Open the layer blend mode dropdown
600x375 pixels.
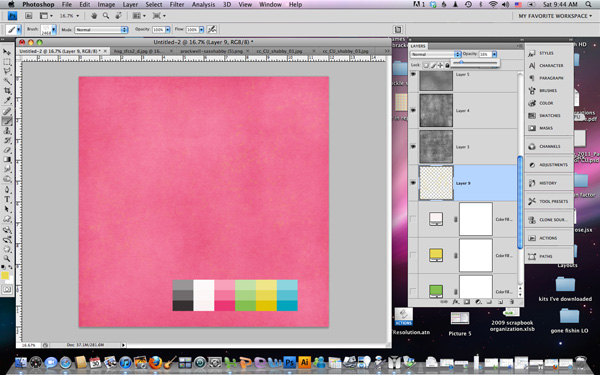436,54
